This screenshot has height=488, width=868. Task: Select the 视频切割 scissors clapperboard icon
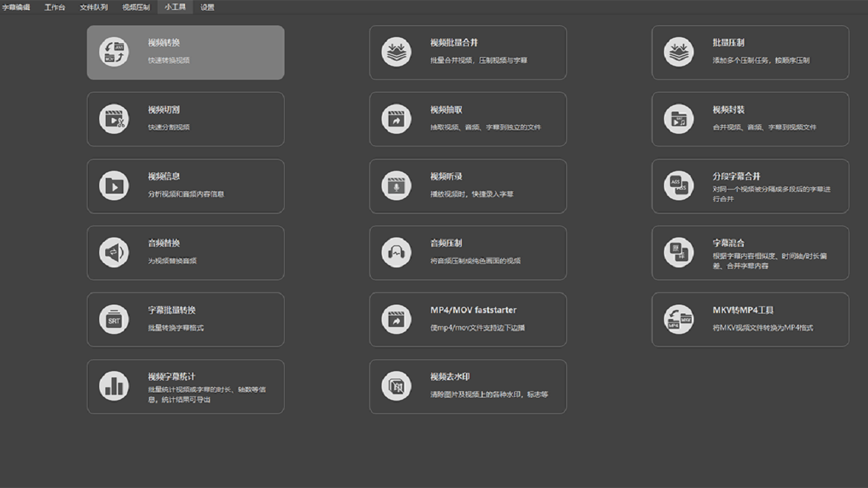coord(114,119)
